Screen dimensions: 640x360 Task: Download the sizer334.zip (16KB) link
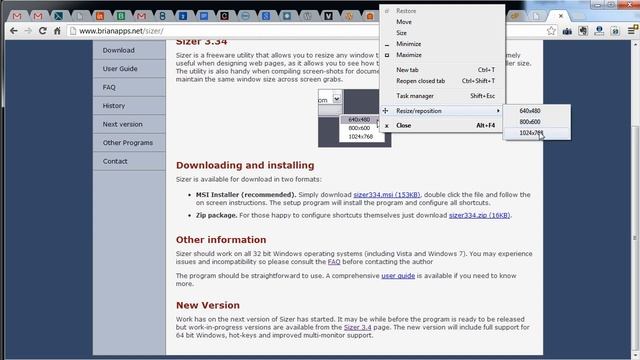coord(480,215)
